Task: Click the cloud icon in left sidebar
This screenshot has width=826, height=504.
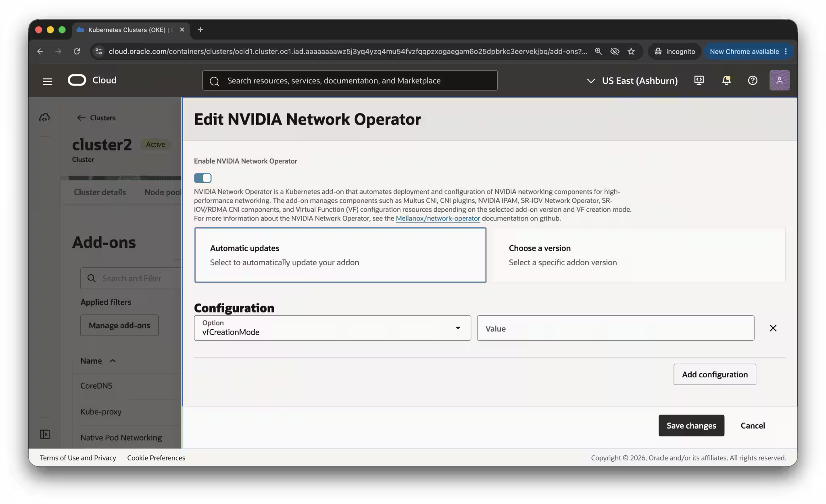Action: click(44, 117)
